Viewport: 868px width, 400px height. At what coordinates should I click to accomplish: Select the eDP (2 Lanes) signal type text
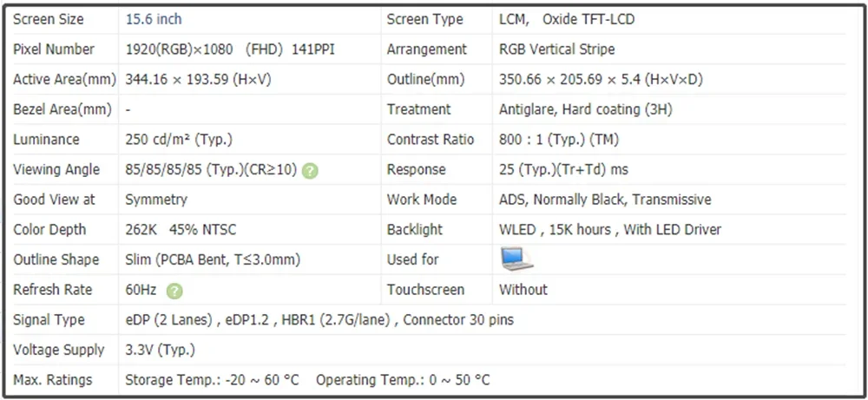169,320
